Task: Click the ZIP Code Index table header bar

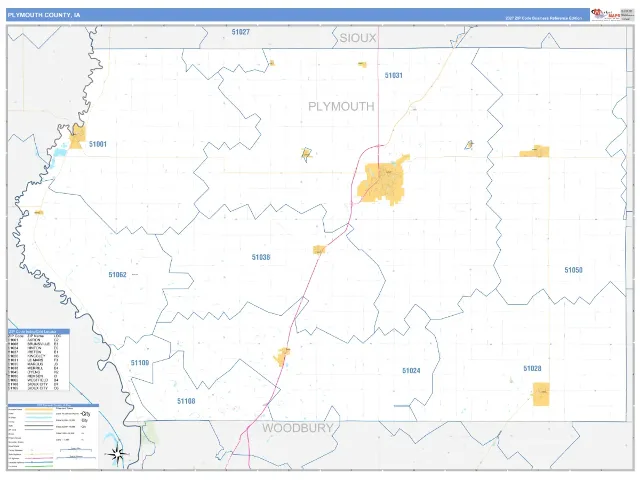Action: (x=39, y=331)
